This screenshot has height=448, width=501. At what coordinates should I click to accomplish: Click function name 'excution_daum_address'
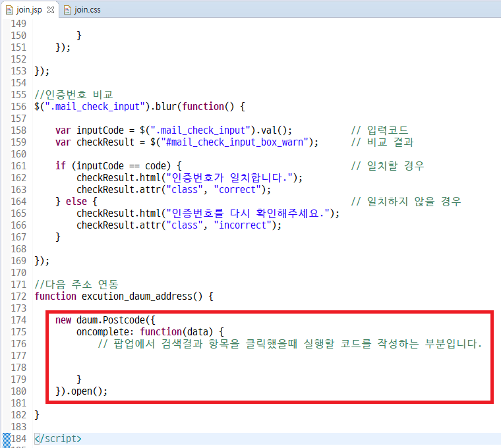(137, 296)
